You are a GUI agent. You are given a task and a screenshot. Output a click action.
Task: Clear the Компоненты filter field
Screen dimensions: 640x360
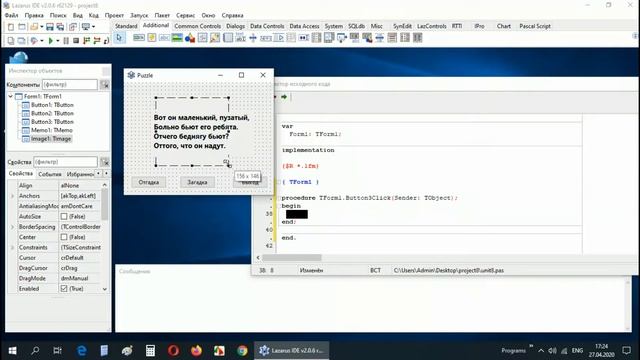coord(105,84)
